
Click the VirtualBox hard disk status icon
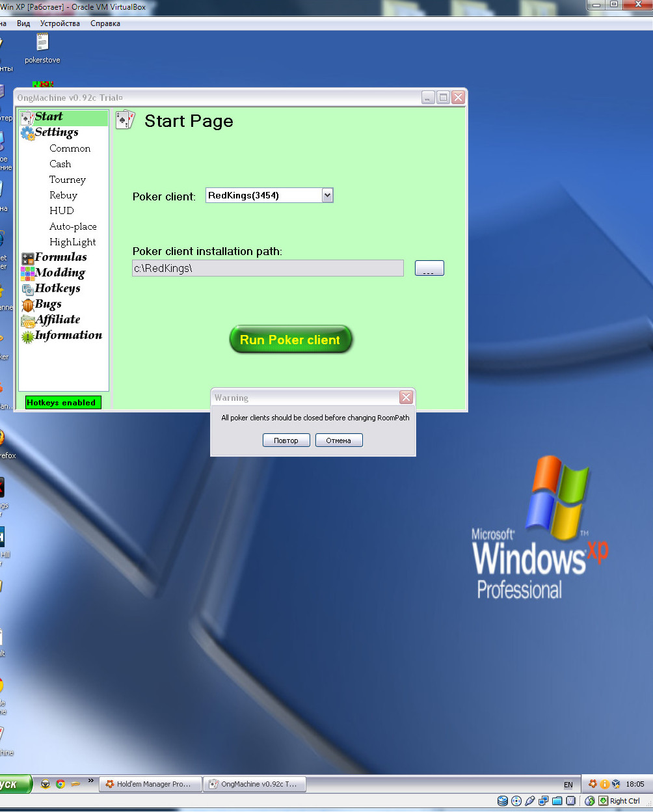(x=503, y=801)
